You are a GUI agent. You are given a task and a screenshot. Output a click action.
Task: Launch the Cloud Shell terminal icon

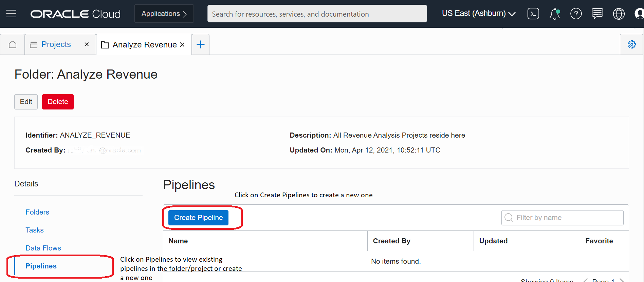tap(533, 14)
